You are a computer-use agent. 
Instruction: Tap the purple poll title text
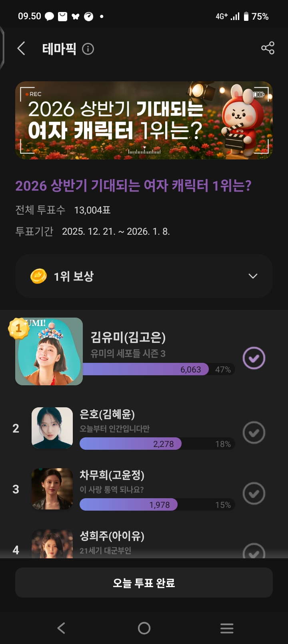[x=133, y=186]
